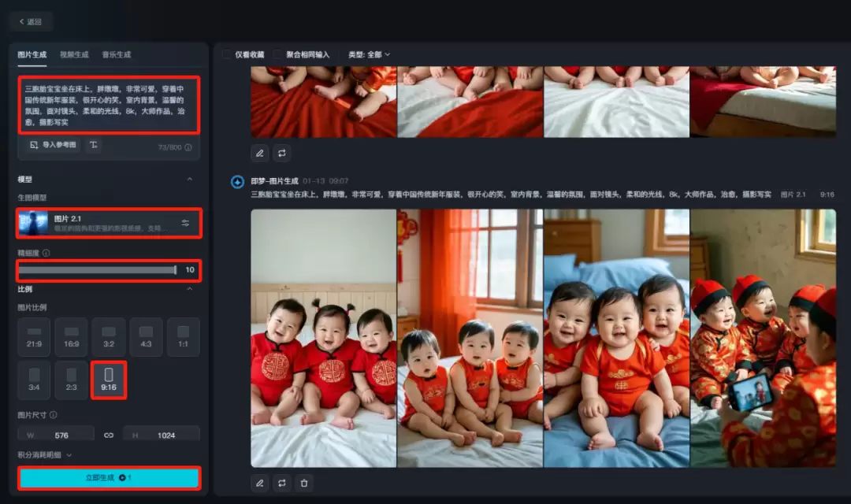
Task: Click edit pencil icon under lower image row
Action: click(x=259, y=483)
